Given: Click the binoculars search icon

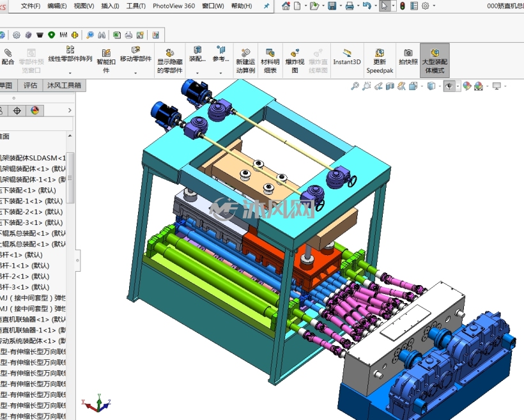Looking at the screenshot, I should coord(102,35).
